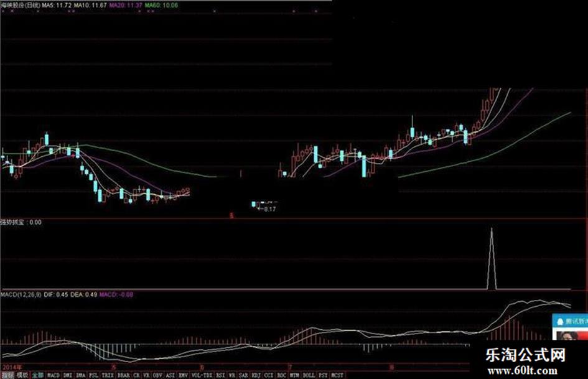Viewport: 588px width, 379px height.
Task: Click the www.60lt.com watermark link
Action: tap(523, 371)
